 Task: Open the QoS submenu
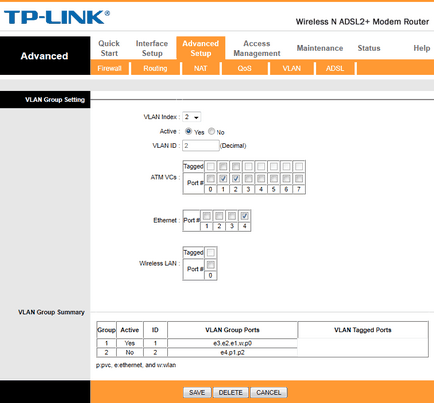(244, 68)
